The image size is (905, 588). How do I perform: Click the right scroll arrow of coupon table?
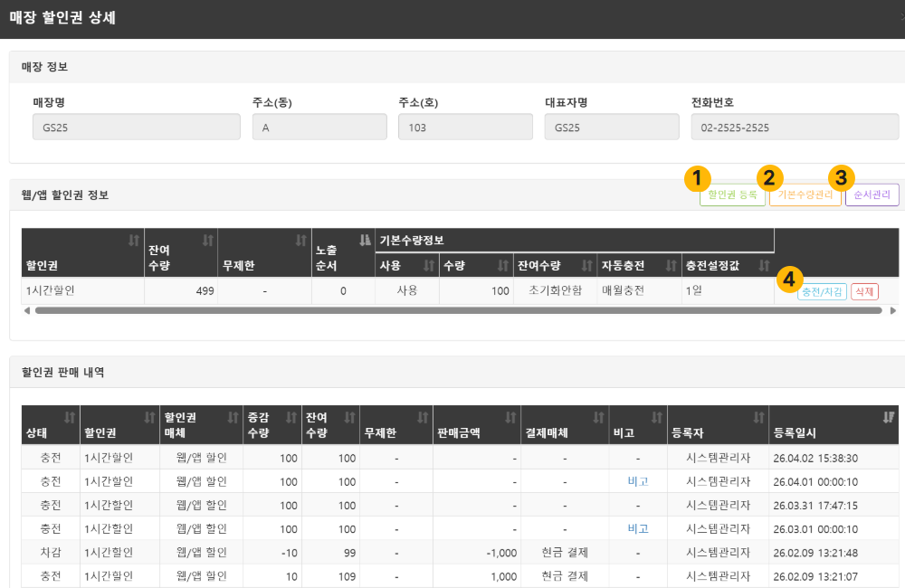(x=893, y=310)
